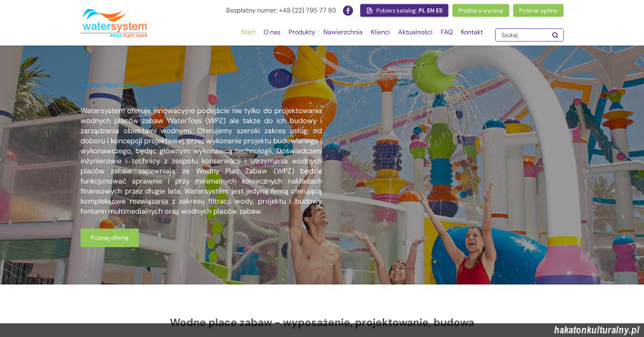Screen dimensions: 644x337
Task: Open the Produkty menu
Action: tap(301, 32)
